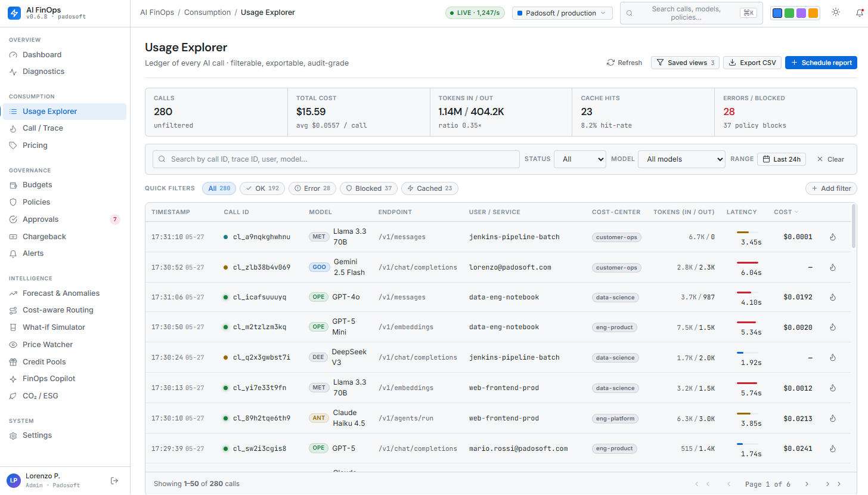The height and width of the screenshot is (495, 868).
Task: Jump to first page double chevron
Action: coord(702,484)
